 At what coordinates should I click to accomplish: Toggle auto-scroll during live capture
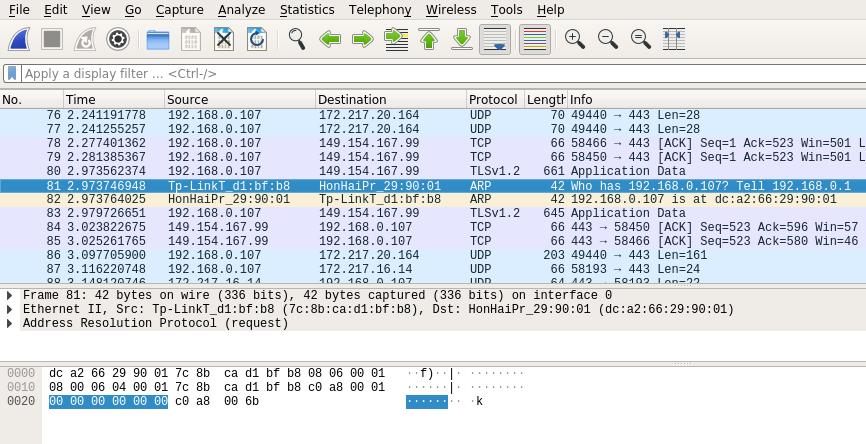pyautogui.click(x=495, y=39)
